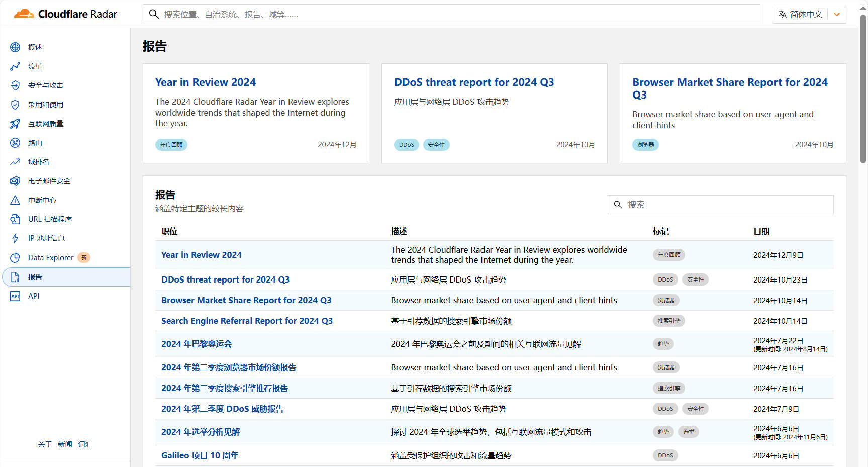The height and width of the screenshot is (467, 868).
Task: Click the 新闻 footer link
Action: tap(65, 444)
